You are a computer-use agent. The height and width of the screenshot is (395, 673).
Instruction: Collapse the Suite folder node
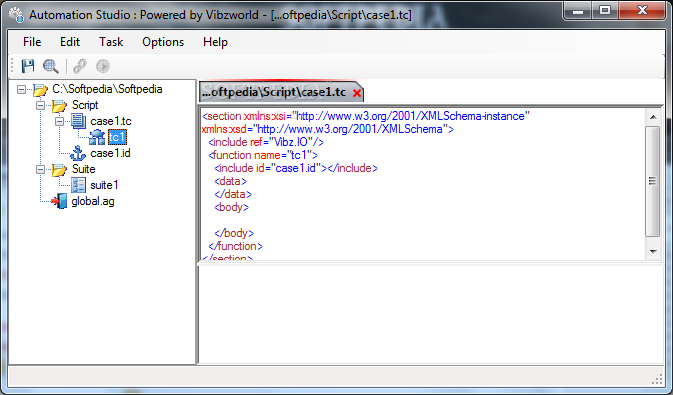40,170
